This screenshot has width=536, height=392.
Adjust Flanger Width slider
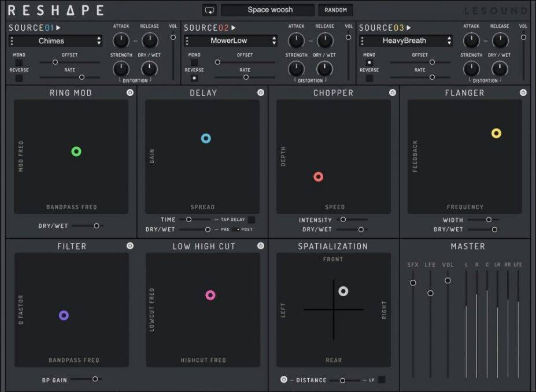[x=483, y=219]
